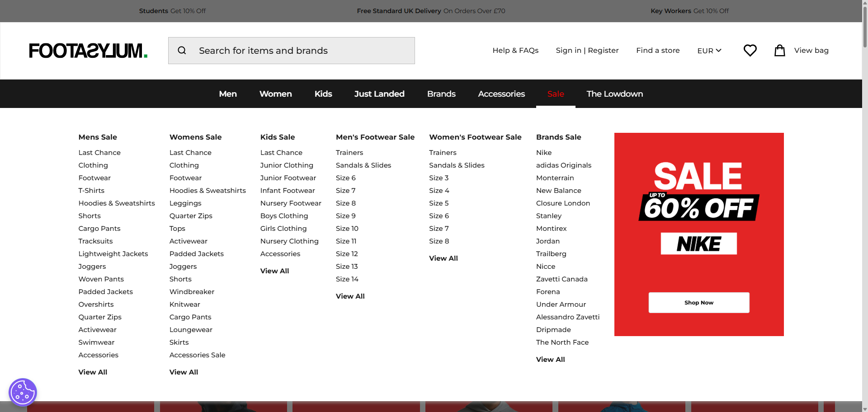This screenshot has width=868, height=412.
Task: Open Hoodies & Sweatshirts under Mens Sale
Action: click(x=117, y=203)
